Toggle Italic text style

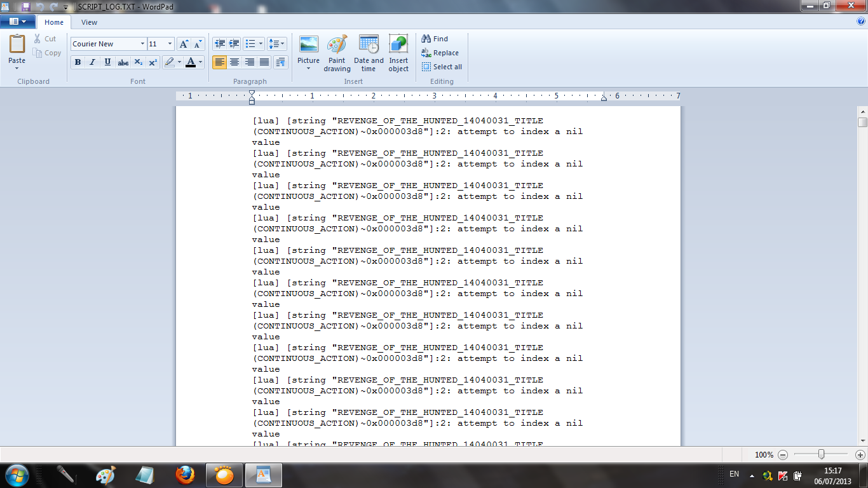(93, 62)
